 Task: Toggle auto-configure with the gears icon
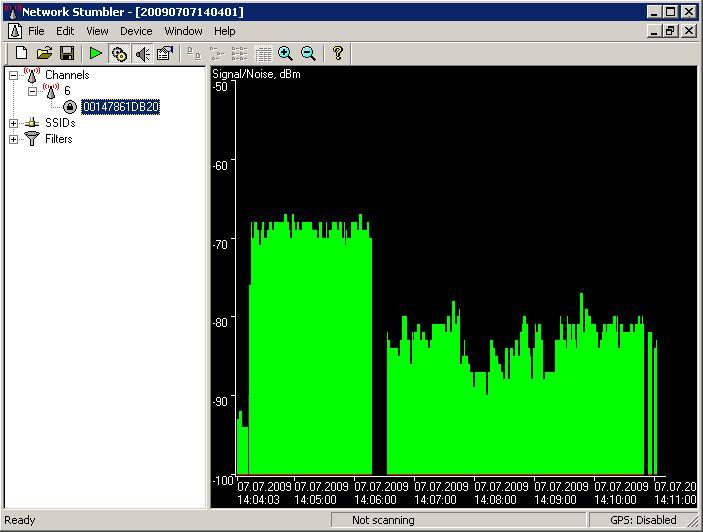(x=119, y=54)
